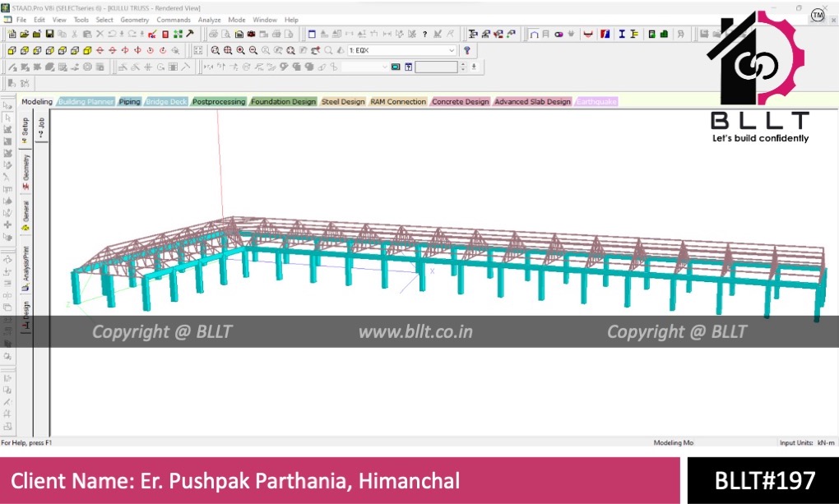This screenshot has height=504, width=839.
Task: Switch to the Modeling tab
Action: point(37,102)
